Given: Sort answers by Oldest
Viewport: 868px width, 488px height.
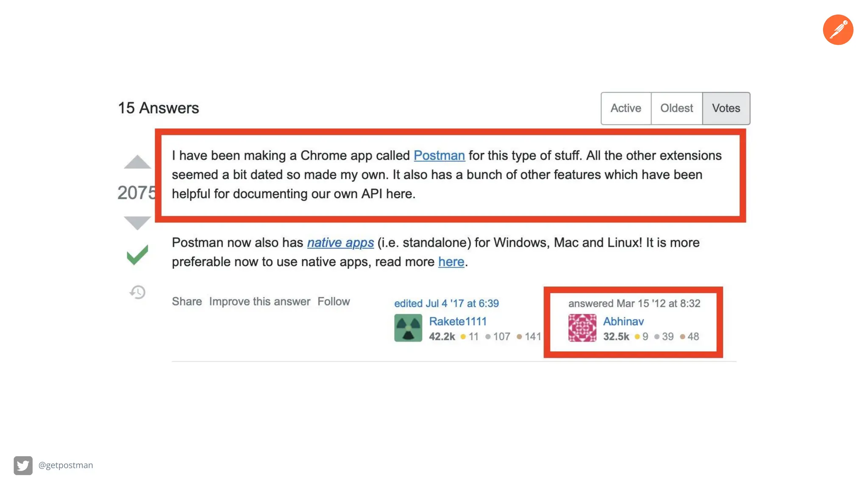Looking at the screenshot, I should click(x=676, y=108).
